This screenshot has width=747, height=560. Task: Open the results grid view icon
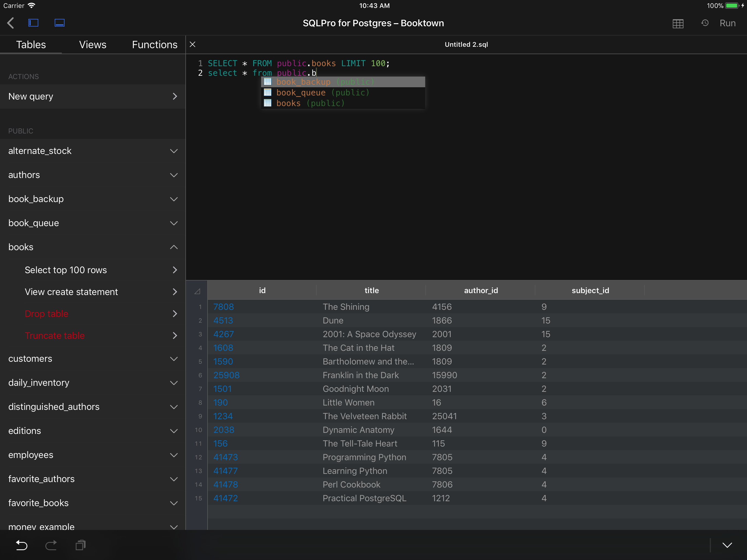678,23
